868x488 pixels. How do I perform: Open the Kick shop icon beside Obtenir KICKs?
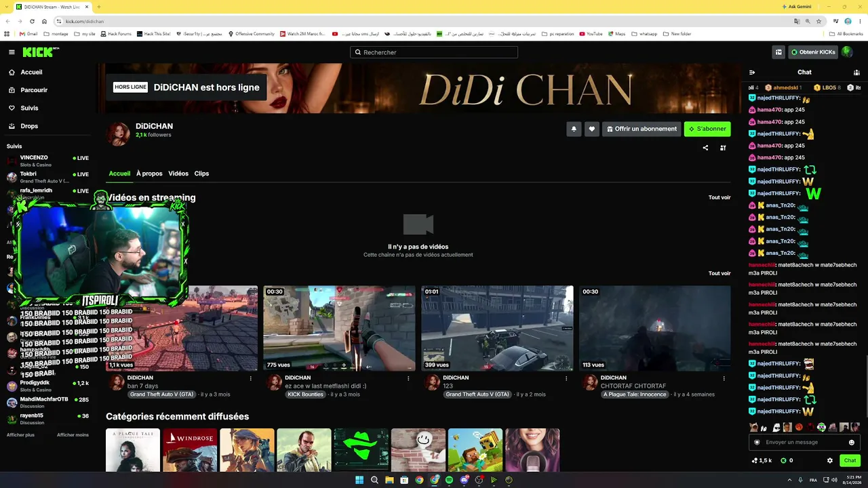point(778,52)
